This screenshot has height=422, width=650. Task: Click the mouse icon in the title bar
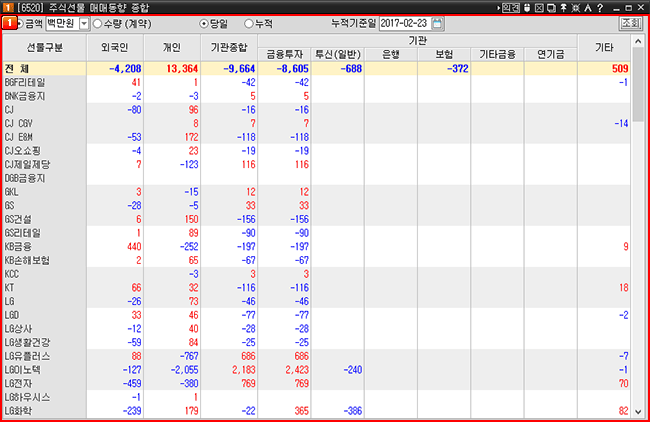pyautogui.click(x=527, y=8)
